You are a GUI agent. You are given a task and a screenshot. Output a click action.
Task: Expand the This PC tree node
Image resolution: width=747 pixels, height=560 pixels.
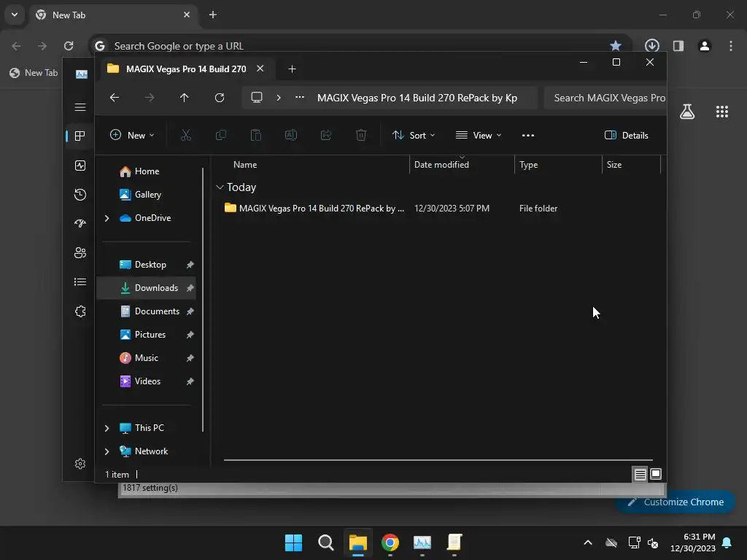107,428
